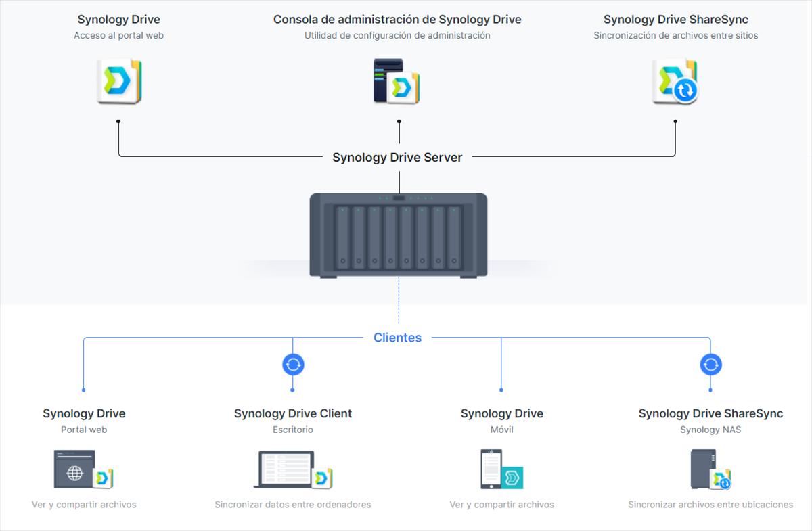The height and width of the screenshot is (531, 812).
Task: Select the Escritorio laptop icon
Action: click(293, 469)
